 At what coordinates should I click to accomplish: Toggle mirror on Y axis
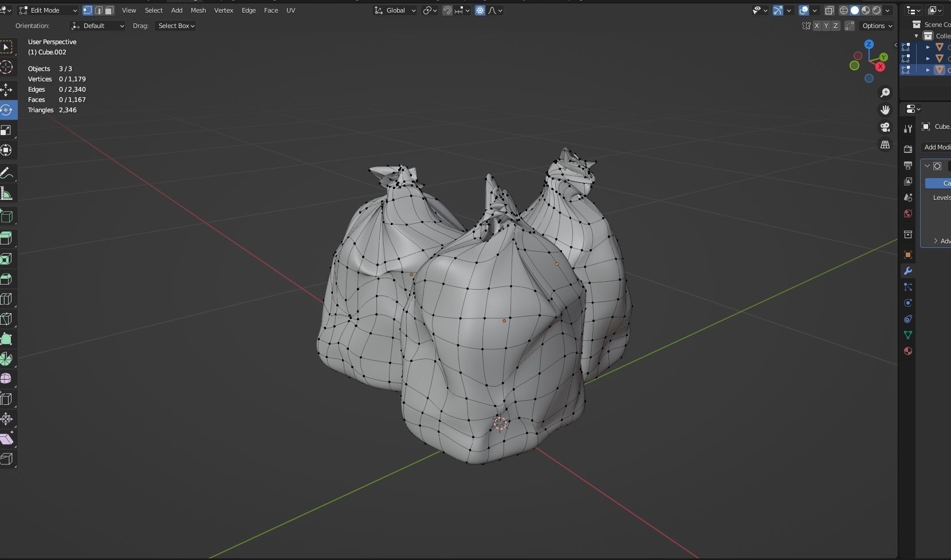click(x=826, y=26)
